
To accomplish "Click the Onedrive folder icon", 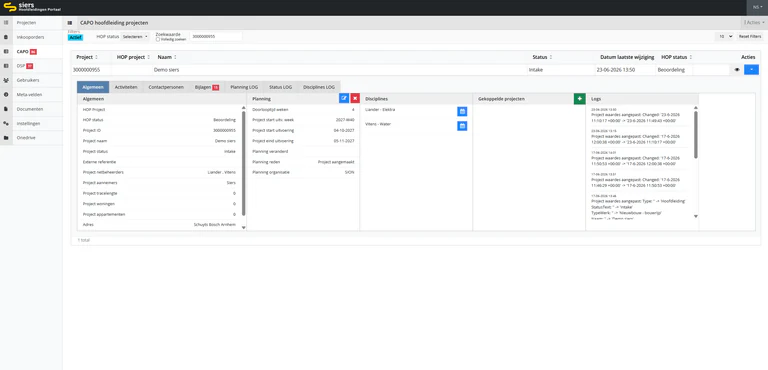I will pyautogui.click(x=6, y=138).
